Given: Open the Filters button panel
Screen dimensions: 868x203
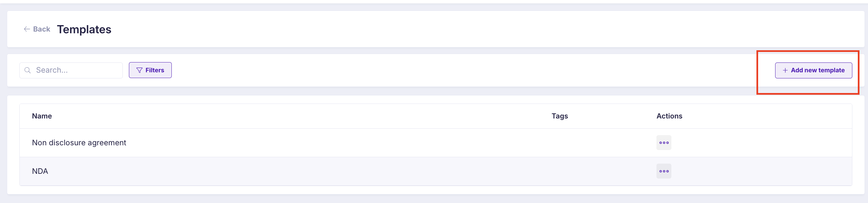Looking at the screenshot, I should (x=150, y=70).
